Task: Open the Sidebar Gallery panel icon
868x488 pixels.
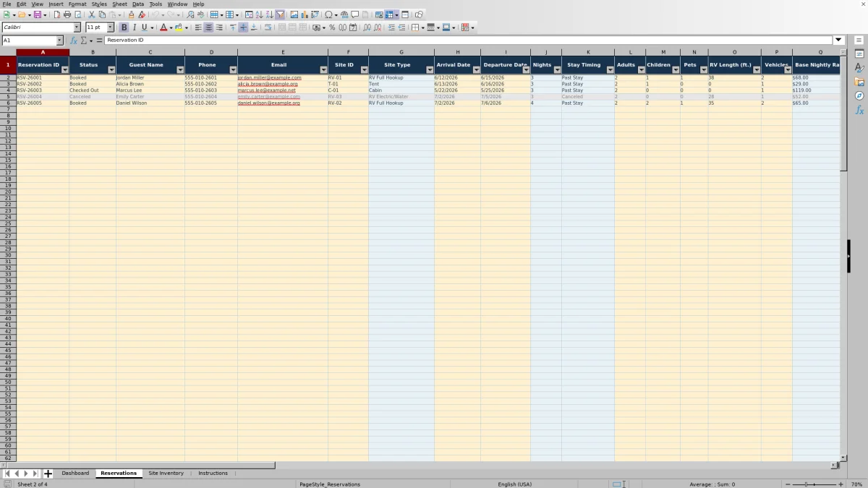Action: click(x=859, y=82)
